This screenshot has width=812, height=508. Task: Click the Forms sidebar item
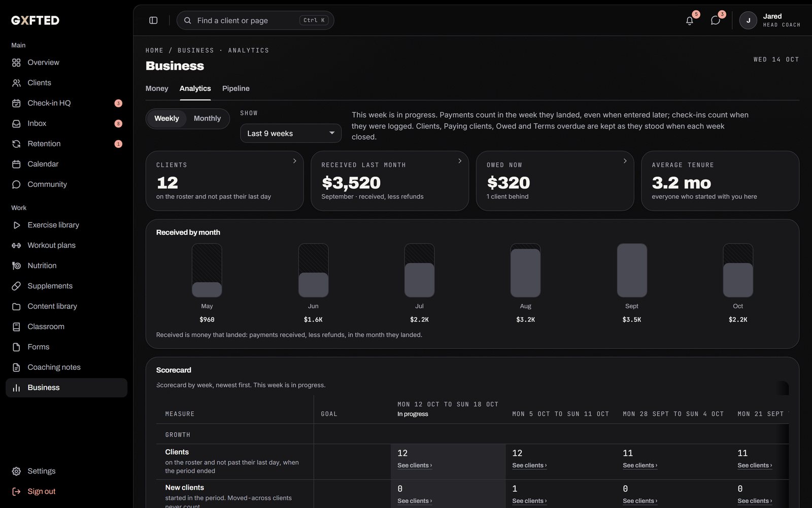pos(66,347)
